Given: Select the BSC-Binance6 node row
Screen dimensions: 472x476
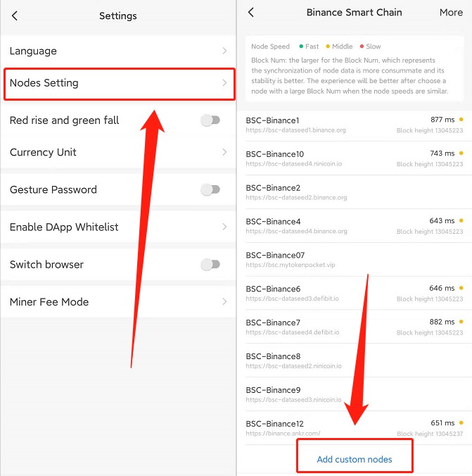Looking at the screenshot, I should click(355, 293).
